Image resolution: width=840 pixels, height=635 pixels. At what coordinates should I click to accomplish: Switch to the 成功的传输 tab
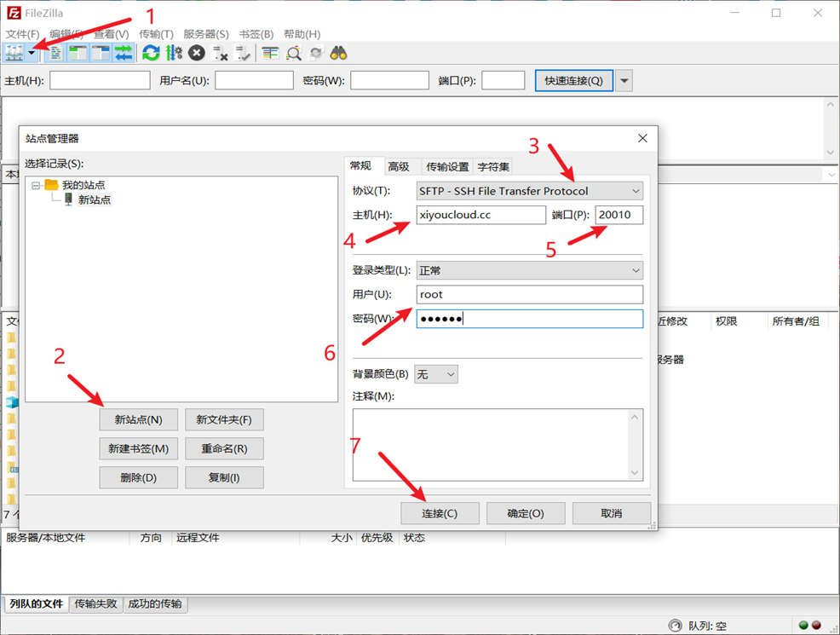155,604
